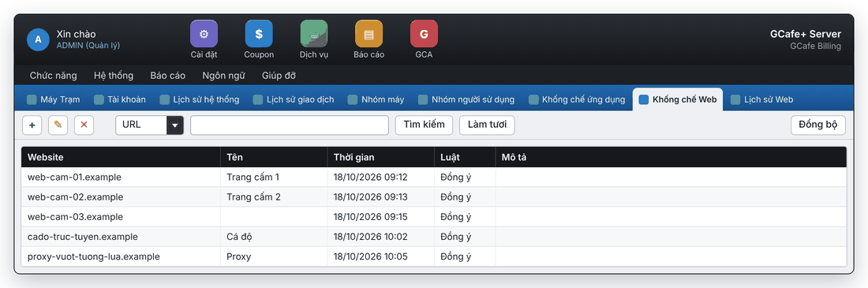Switch to the Lịch sử giao dịch tab

coord(294,99)
